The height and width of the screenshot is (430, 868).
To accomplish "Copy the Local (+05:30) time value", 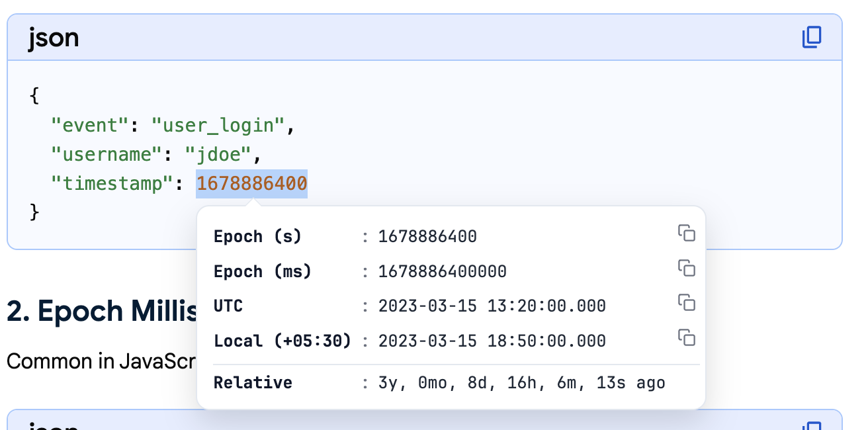I will (687, 338).
